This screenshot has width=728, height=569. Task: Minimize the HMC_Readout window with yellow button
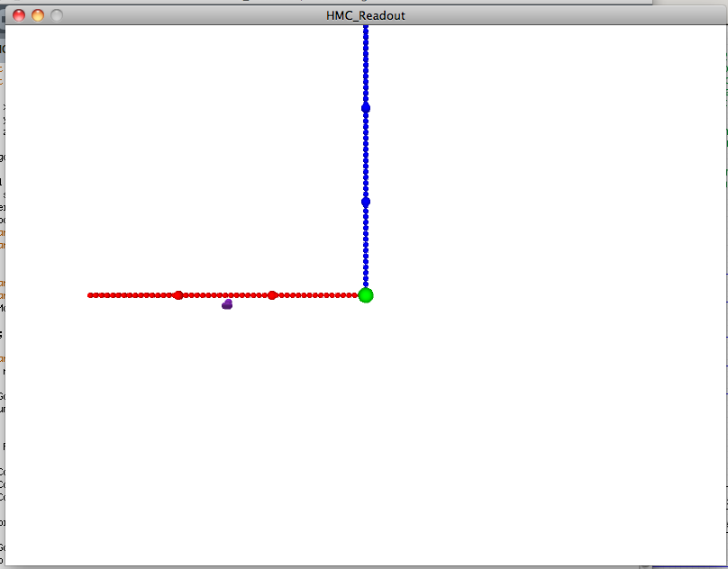coord(38,15)
